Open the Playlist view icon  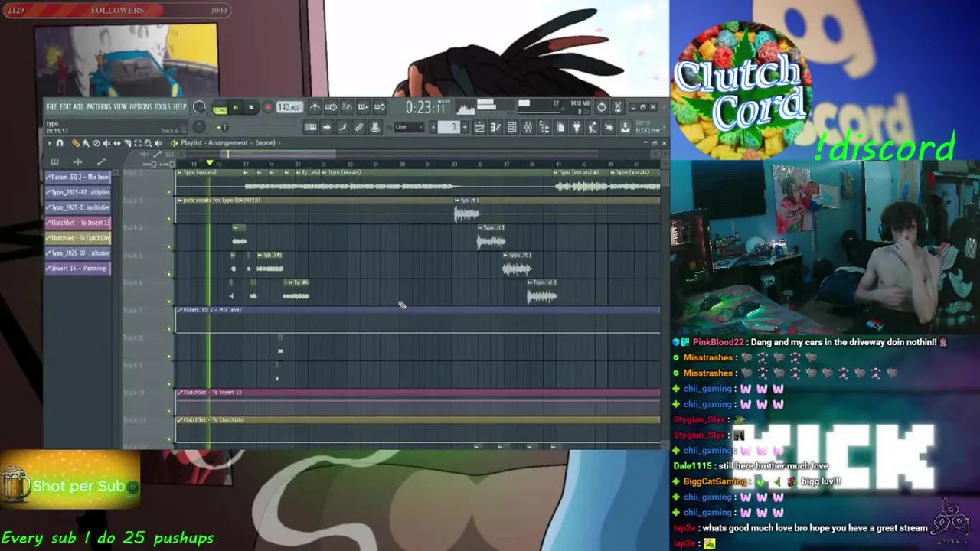click(x=479, y=127)
